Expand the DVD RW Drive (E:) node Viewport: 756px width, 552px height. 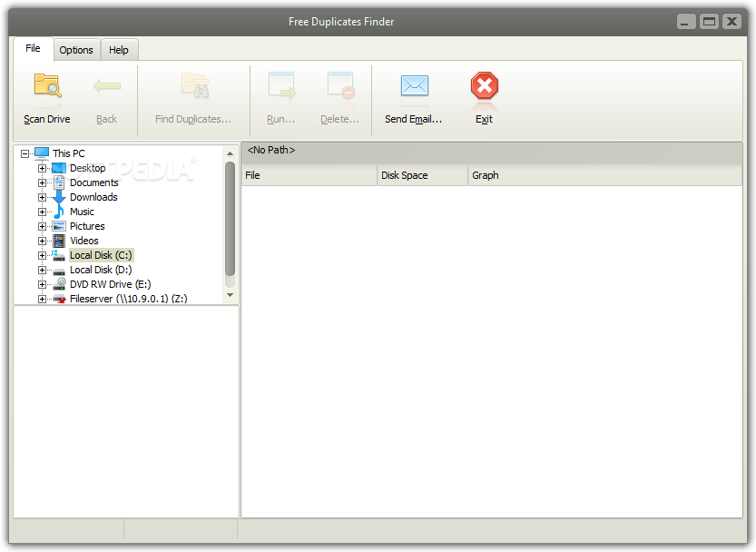pos(43,285)
